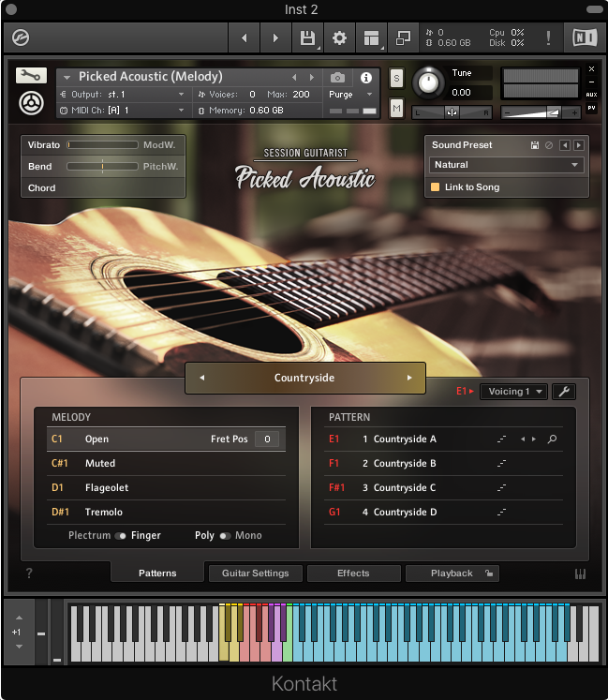Screen dimensions: 608x700
Task: Save the Sound Preset with disk icon
Action: tap(535, 145)
